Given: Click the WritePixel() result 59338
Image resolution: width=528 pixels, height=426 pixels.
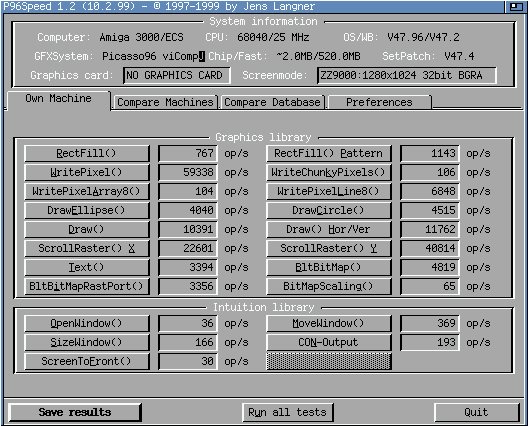Looking at the screenshot, I should (x=188, y=172).
